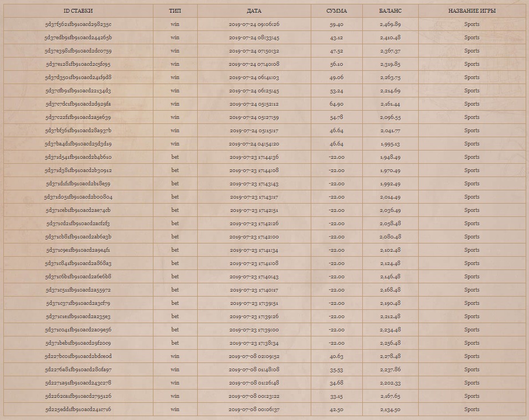Select bet ID 5d37ba4d1fb910acd25d3d19
The height and width of the screenshot is (420, 529).
tap(78, 143)
